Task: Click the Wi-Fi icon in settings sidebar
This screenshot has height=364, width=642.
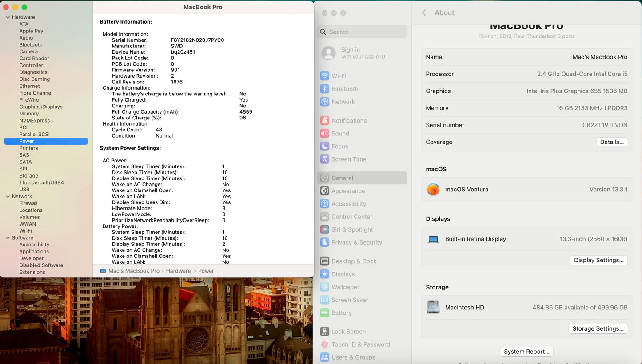Action: (325, 76)
